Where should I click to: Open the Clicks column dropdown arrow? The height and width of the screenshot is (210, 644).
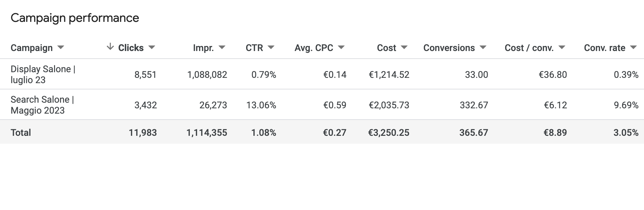(152, 47)
